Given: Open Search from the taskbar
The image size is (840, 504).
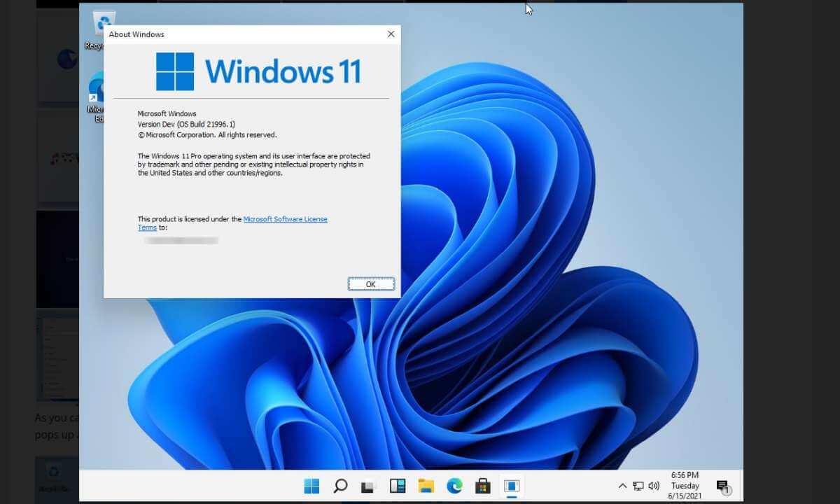Looking at the screenshot, I should (340, 486).
